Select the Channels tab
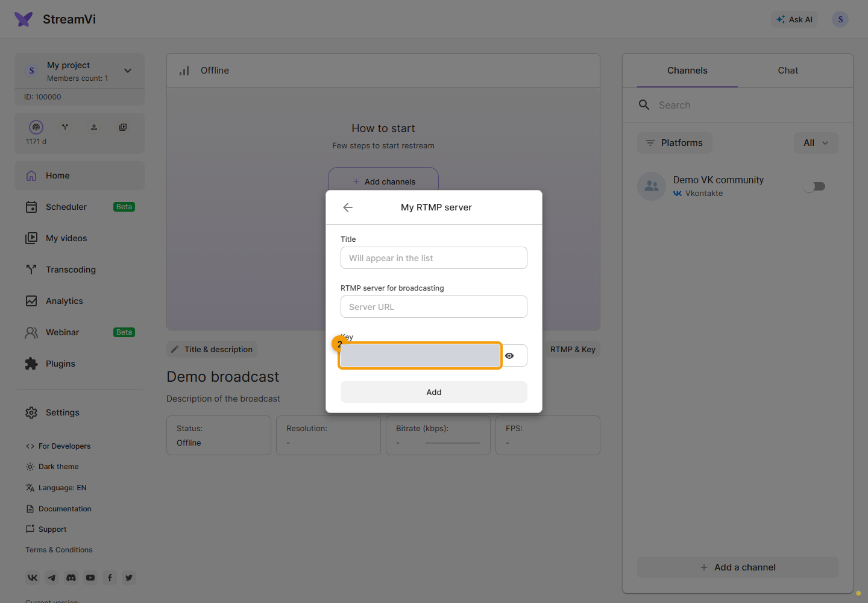Image resolution: width=868 pixels, height=603 pixels. point(687,71)
